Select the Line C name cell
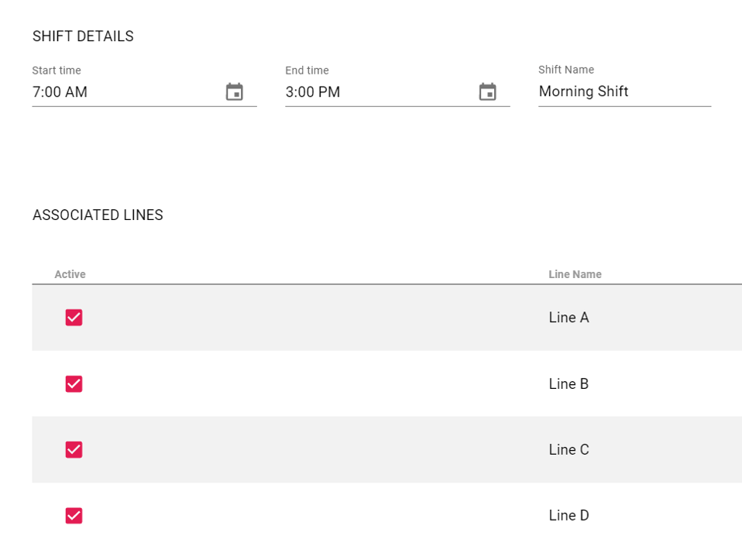The height and width of the screenshot is (560, 742). coord(569,450)
